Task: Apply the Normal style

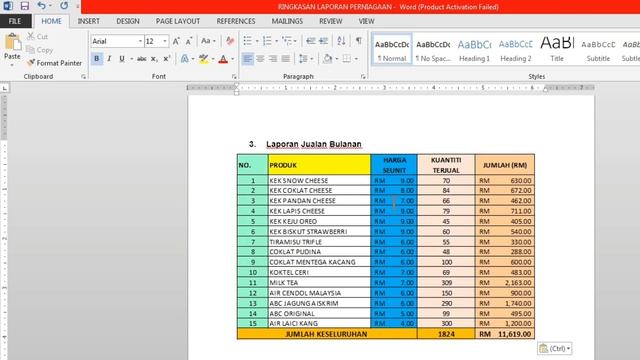Action: [392, 49]
